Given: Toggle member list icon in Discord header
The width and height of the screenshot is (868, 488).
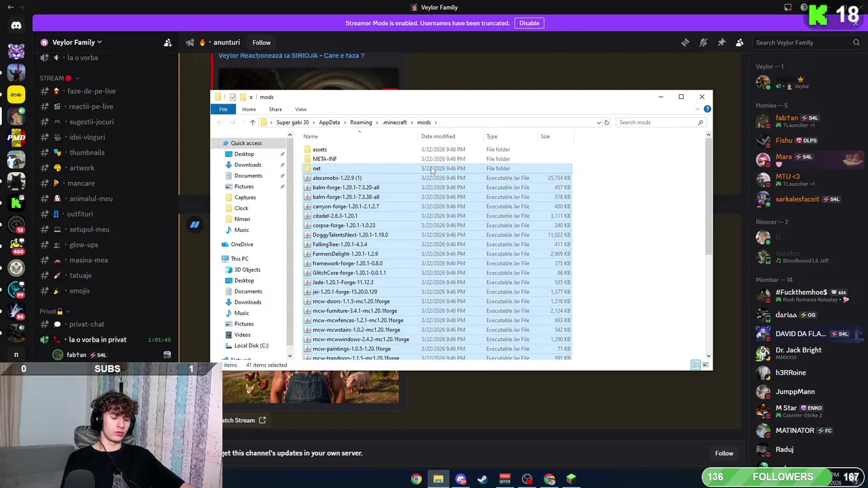Looking at the screenshot, I should coord(740,43).
